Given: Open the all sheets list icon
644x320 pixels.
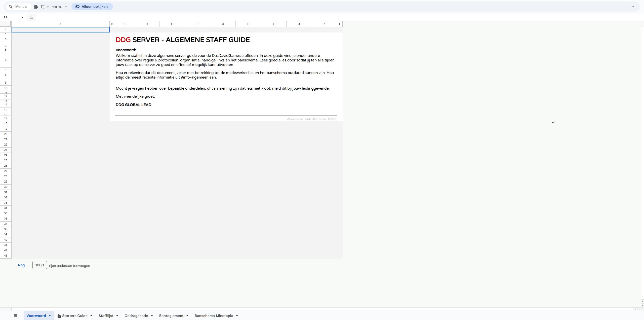Looking at the screenshot, I should coord(16,315).
